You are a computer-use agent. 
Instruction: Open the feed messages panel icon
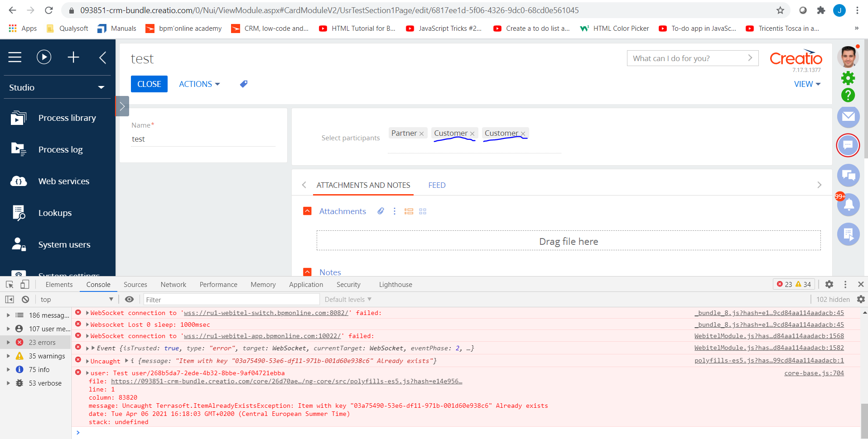[x=848, y=175]
